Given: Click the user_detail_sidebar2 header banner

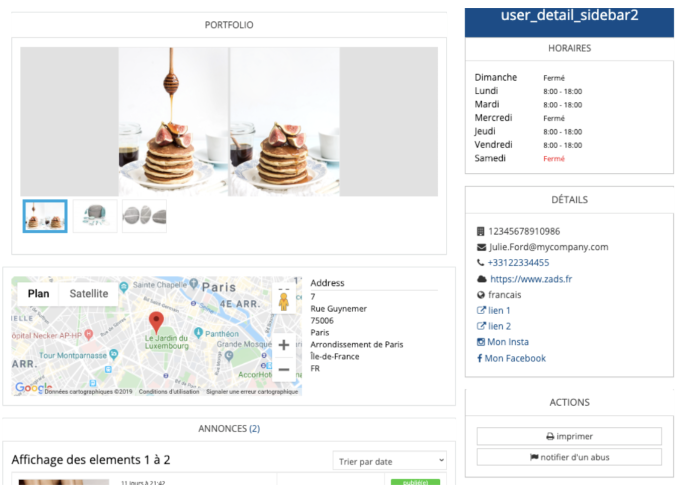Looking at the screenshot, I should 569,22.
